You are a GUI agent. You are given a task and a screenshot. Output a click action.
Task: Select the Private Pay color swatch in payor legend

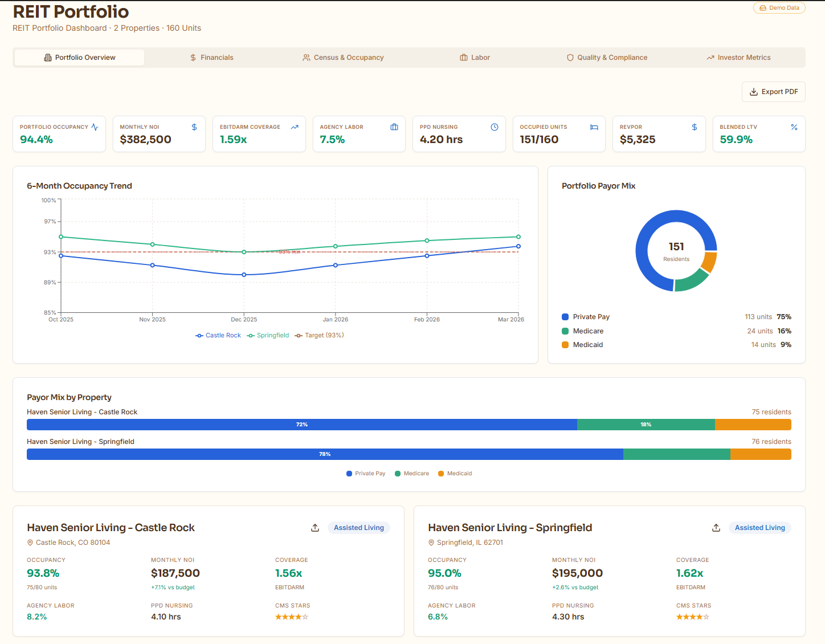tap(565, 316)
